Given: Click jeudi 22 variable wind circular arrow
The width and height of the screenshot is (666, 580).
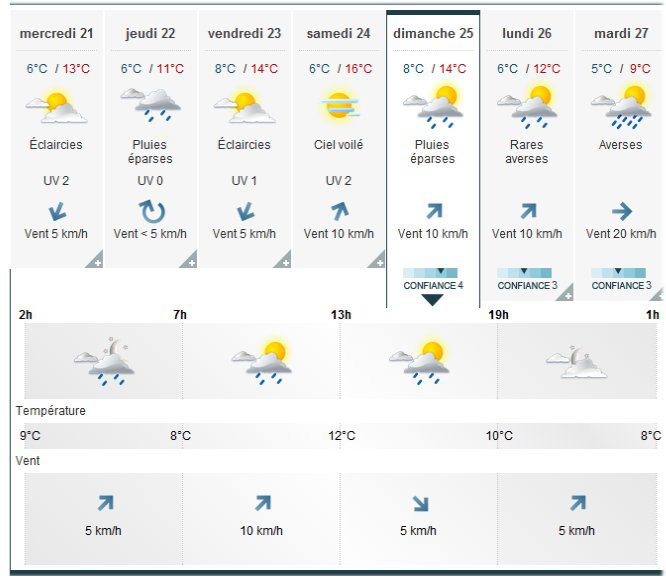Looking at the screenshot, I should pos(152,211).
